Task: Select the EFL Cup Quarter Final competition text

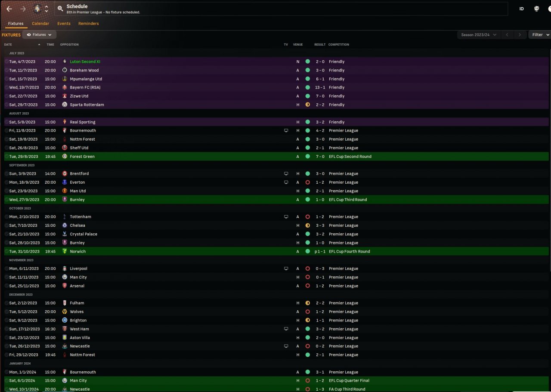Action: (x=349, y=380)
